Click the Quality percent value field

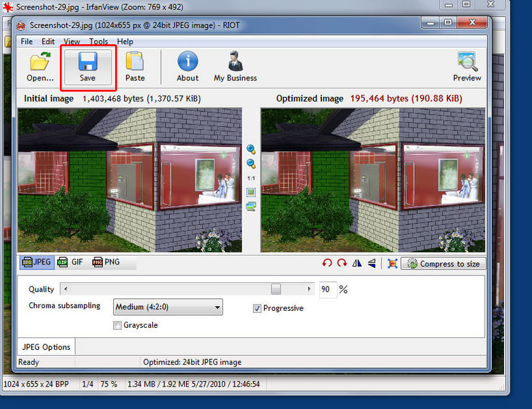[x=328, y=289]
